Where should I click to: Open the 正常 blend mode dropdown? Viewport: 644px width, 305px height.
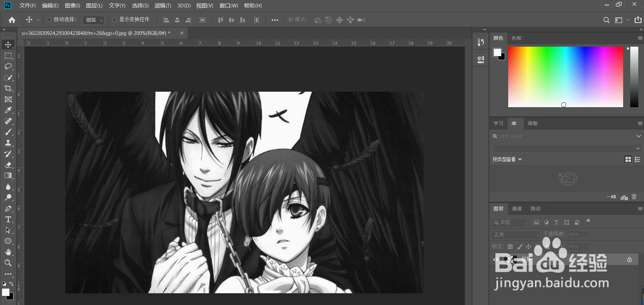515,234
